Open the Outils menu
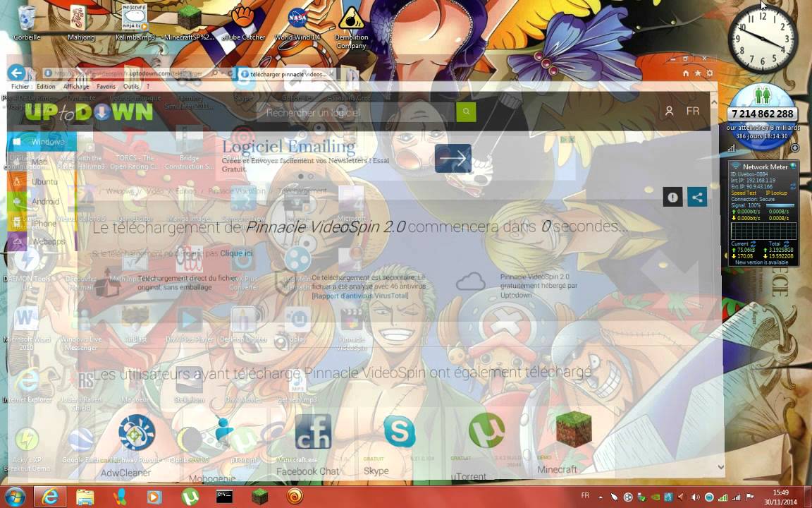 point(131,87)
